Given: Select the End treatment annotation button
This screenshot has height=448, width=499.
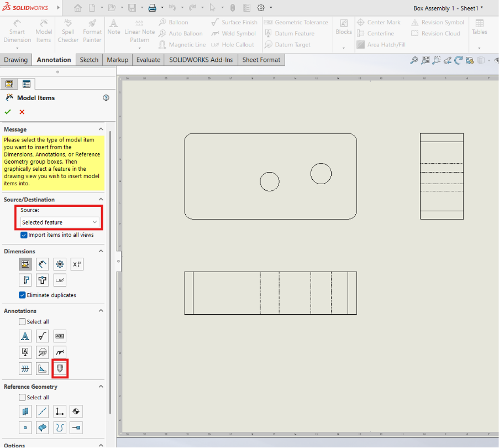Looking at the screenshot, I should tap(43, 369).
